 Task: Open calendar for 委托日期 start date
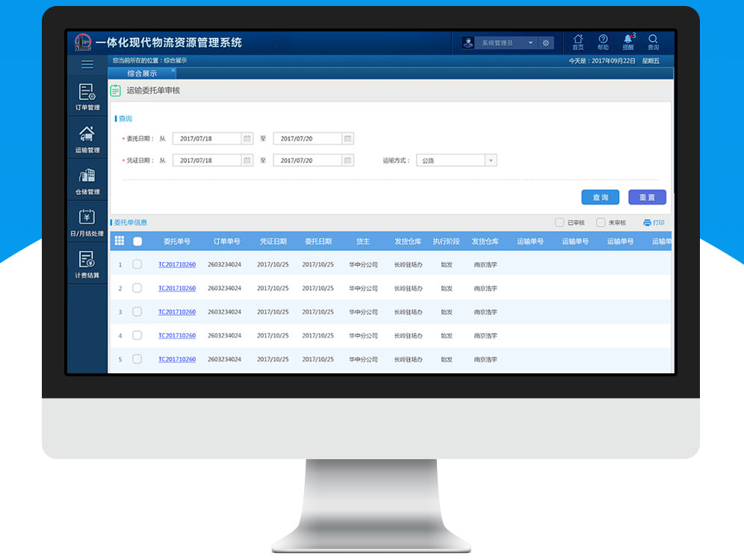click(x=247, y=138)
